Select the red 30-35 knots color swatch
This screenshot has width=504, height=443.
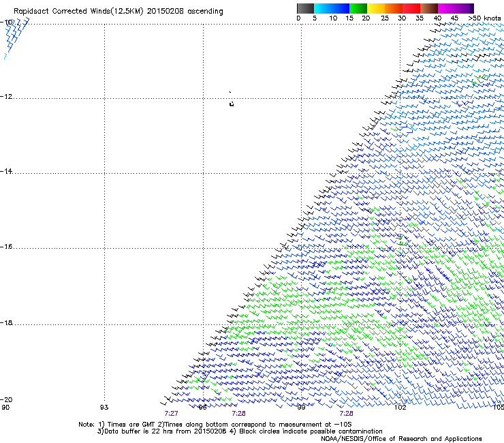(x=411, y=8)
